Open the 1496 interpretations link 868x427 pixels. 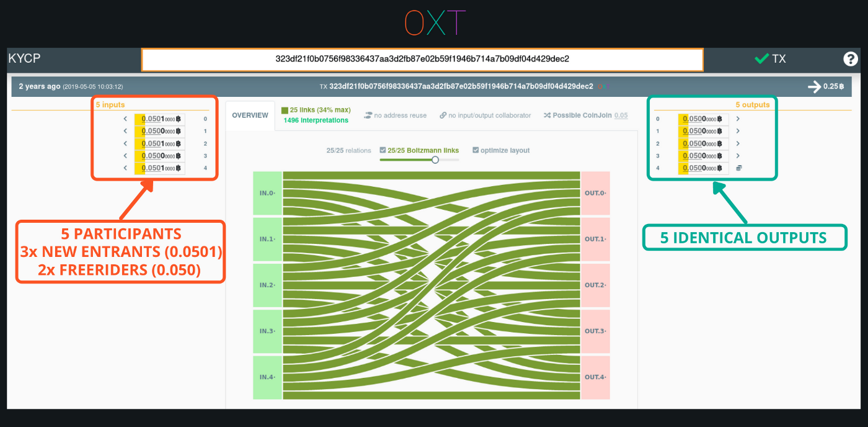(316, 120)
